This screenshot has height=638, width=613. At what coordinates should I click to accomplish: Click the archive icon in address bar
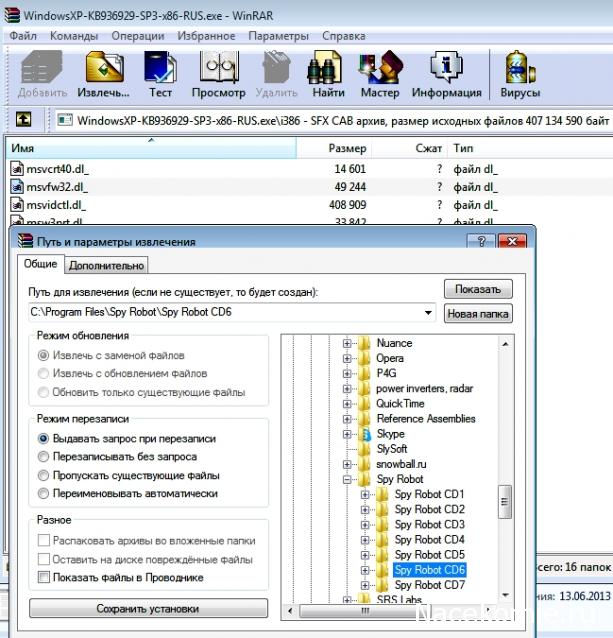65,120
